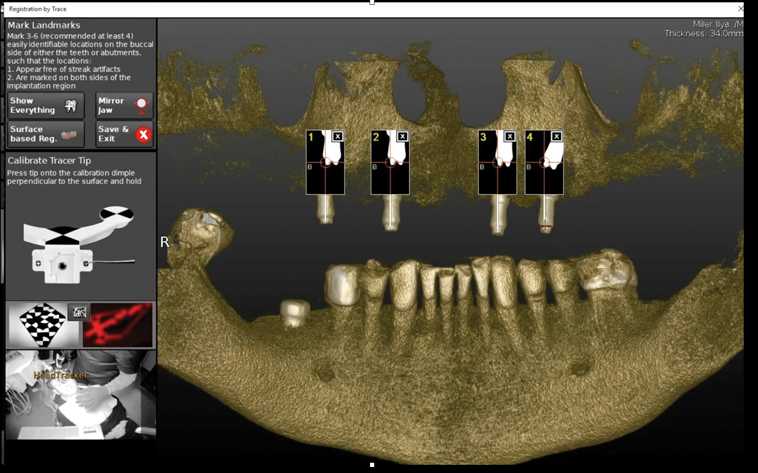Viewport: 758px width, 473px height.
Task: Select landmark 1 cross-section thumbnail
Action: point(325,162)
